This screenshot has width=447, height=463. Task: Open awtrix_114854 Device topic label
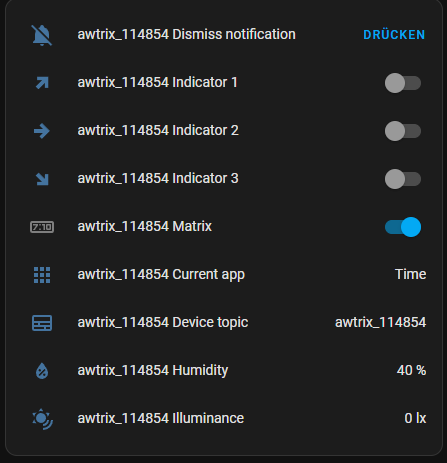pos(163,323)
